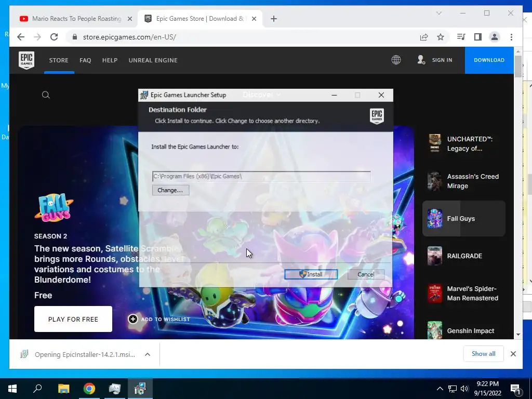Go back with the browser back arrow
532x399 pixels.
(x=21, y=37)
